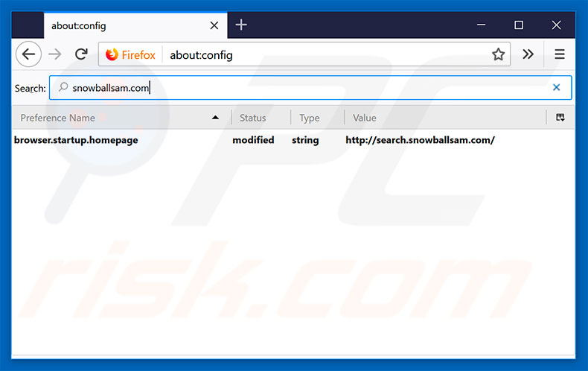The width and height of the screenshot is (588, 371).
Task: Click the Search: label
Action: coord(30,88)
